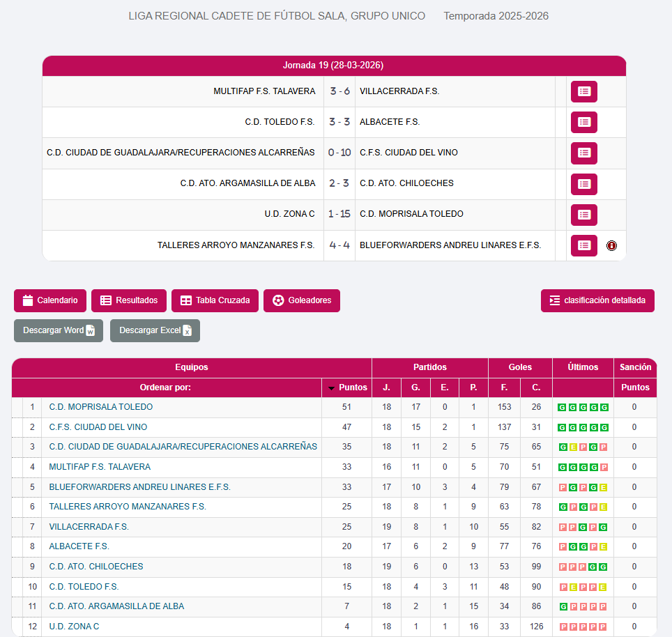The image size is (672, 637).
Task: Click the 1 - 15 score result
Action: (339, 214)
